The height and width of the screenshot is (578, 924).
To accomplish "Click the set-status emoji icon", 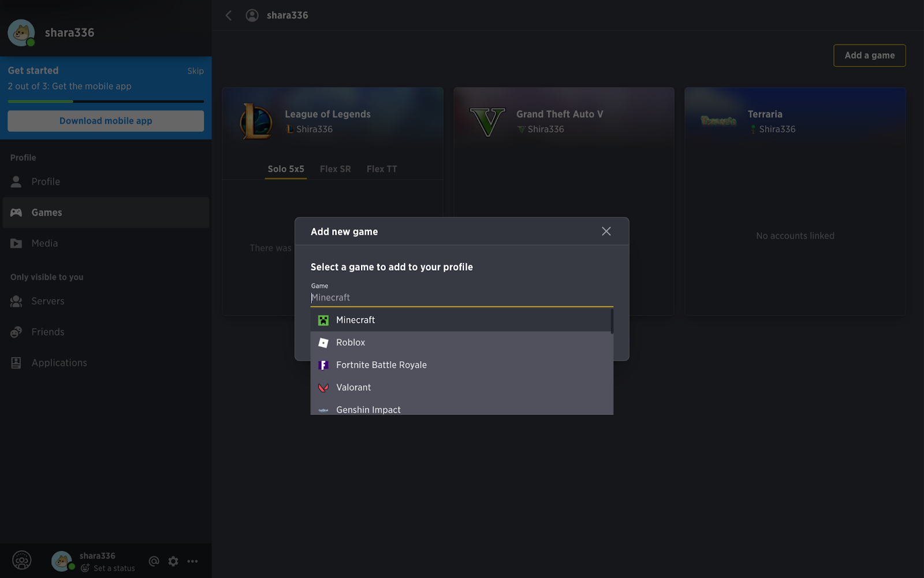I will (x=85, y=568).
